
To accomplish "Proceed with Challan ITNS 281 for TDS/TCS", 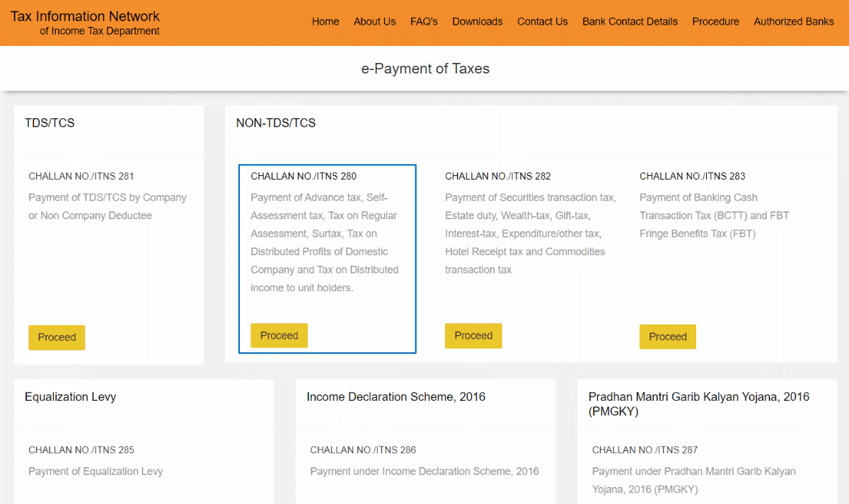I will click(x=57, y=337).
